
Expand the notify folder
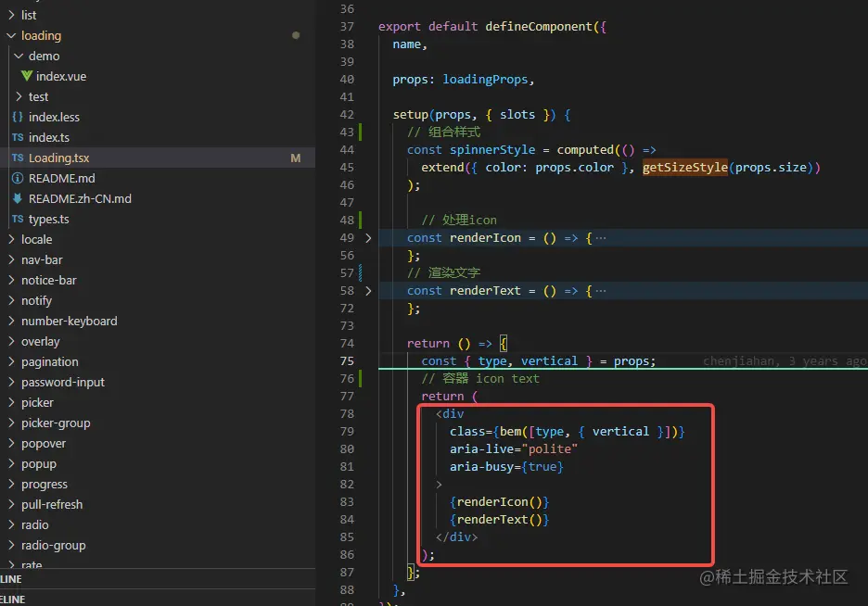(11, 301)
